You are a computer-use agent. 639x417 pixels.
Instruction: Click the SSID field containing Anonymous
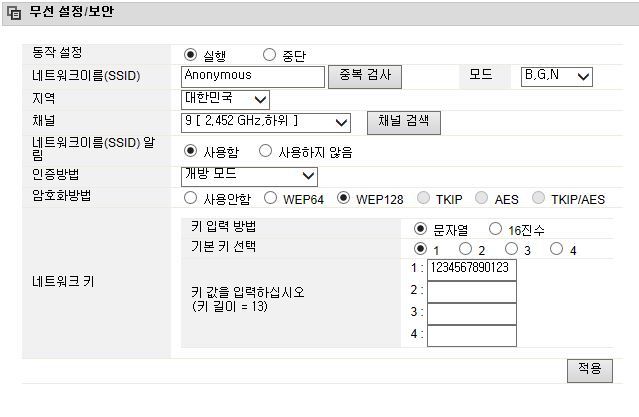click(x=254, y=76)
